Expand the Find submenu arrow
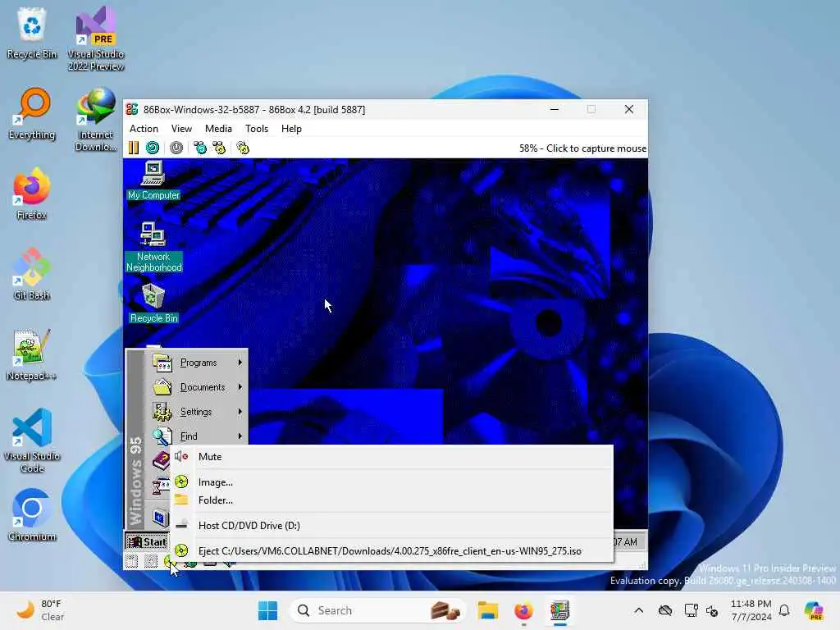Viewport: 840px width, 630px height. [x=240, y=436]
